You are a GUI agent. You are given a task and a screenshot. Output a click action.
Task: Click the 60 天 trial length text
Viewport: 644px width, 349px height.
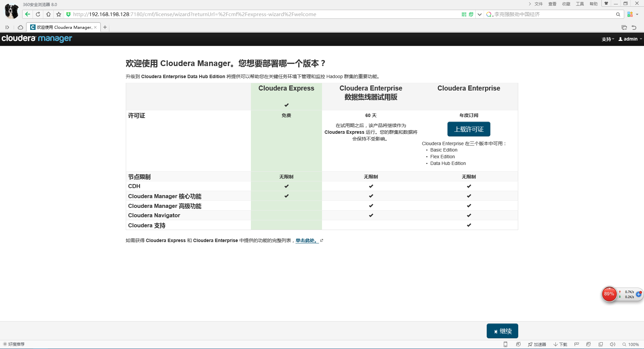[371, 115]
